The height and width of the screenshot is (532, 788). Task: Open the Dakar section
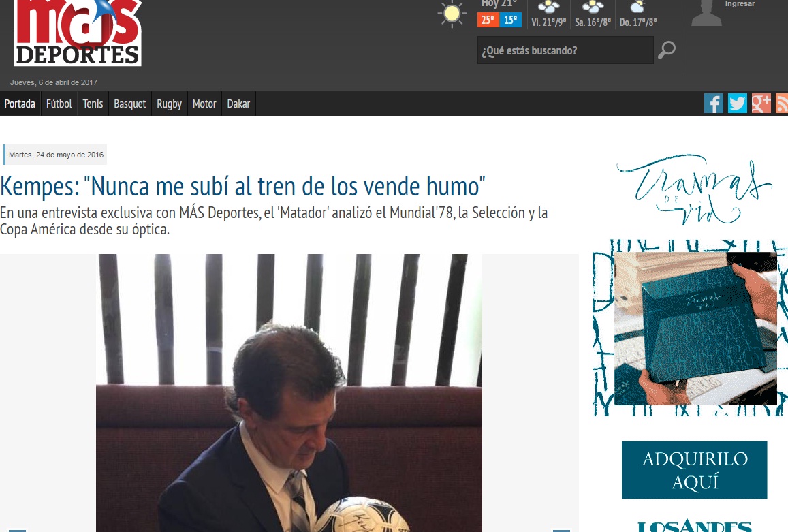click(238, 104)
